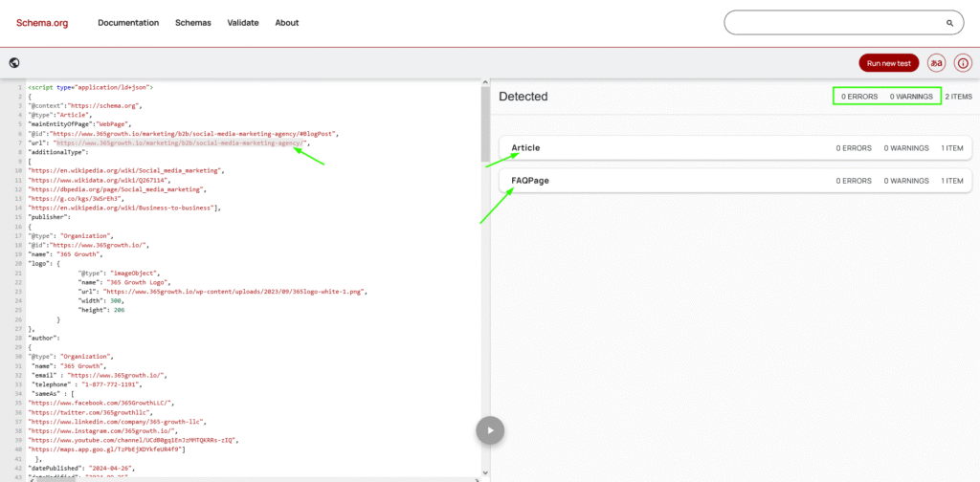Click the "datePublished": "2024-04-26" line
The height and width of the screenshot is (482, 980).
pos(80,468)
